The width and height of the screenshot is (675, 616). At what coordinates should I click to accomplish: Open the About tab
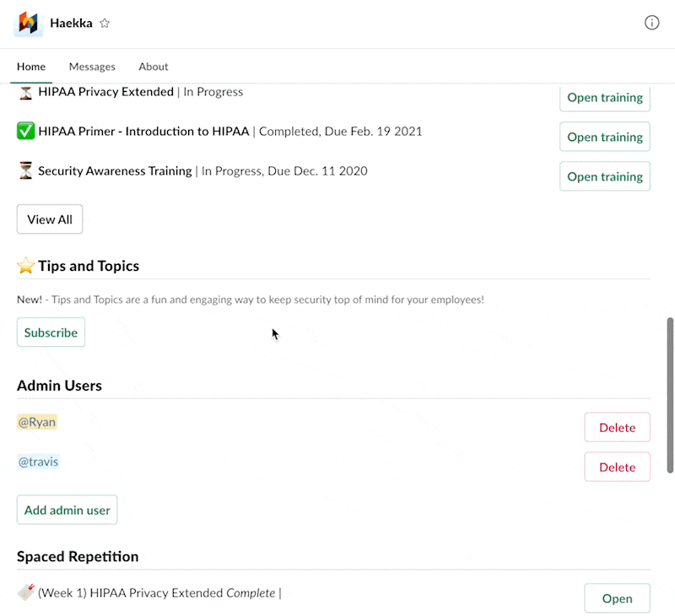coord(154,67)
